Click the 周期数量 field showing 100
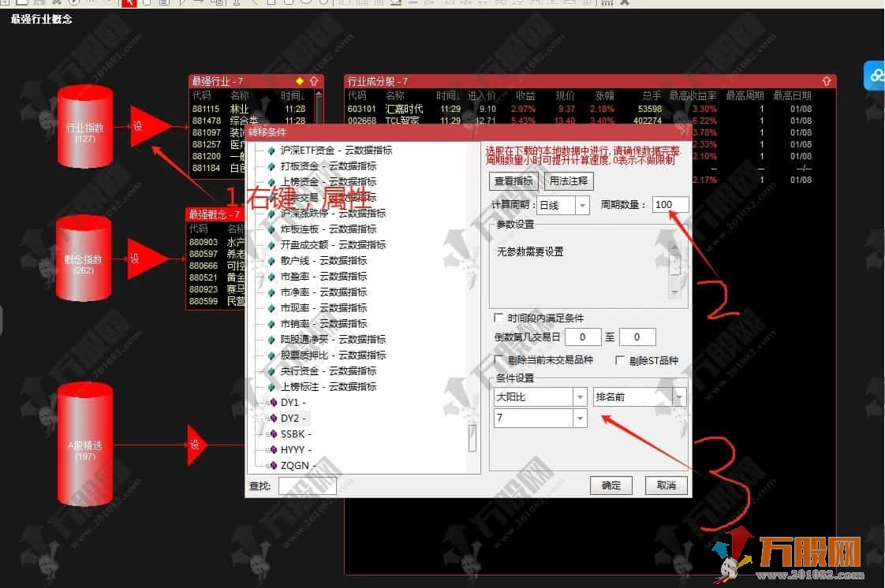 click(670, 205)
